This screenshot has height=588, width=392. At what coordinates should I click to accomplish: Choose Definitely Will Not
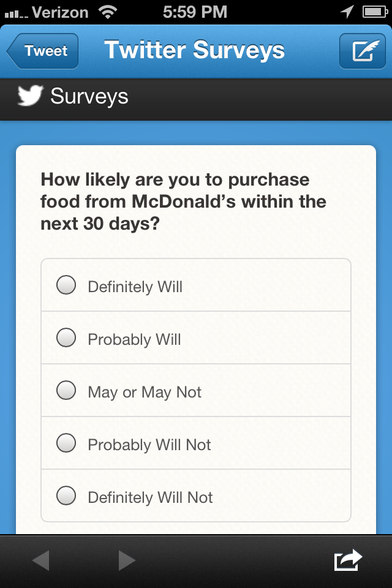pyautogui.click(x=66, y=497)
